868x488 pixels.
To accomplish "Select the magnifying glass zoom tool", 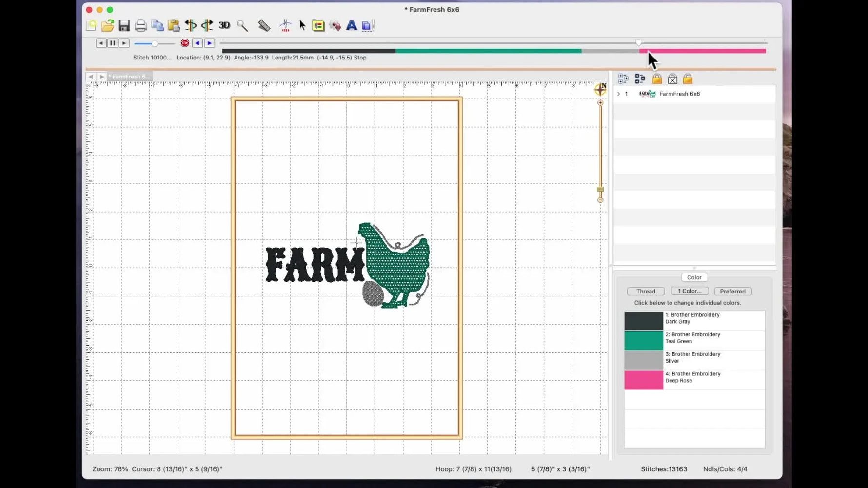I will [242, 26].
